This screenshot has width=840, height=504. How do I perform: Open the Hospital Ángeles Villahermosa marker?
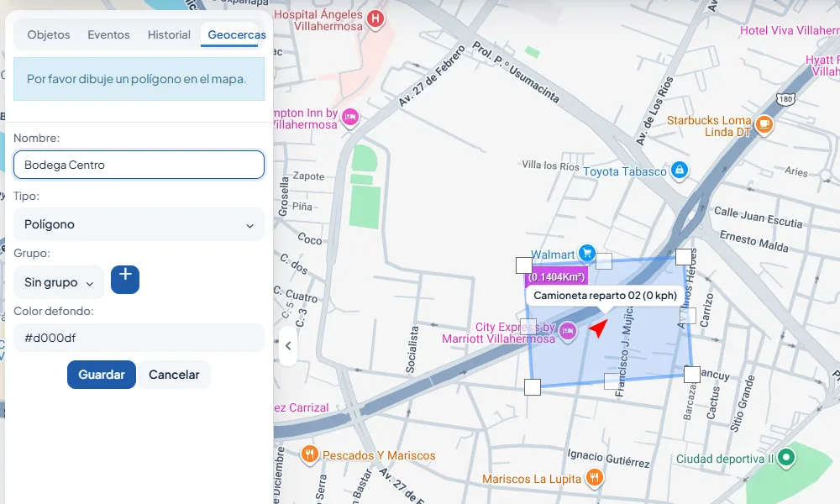tap(375, 19)
